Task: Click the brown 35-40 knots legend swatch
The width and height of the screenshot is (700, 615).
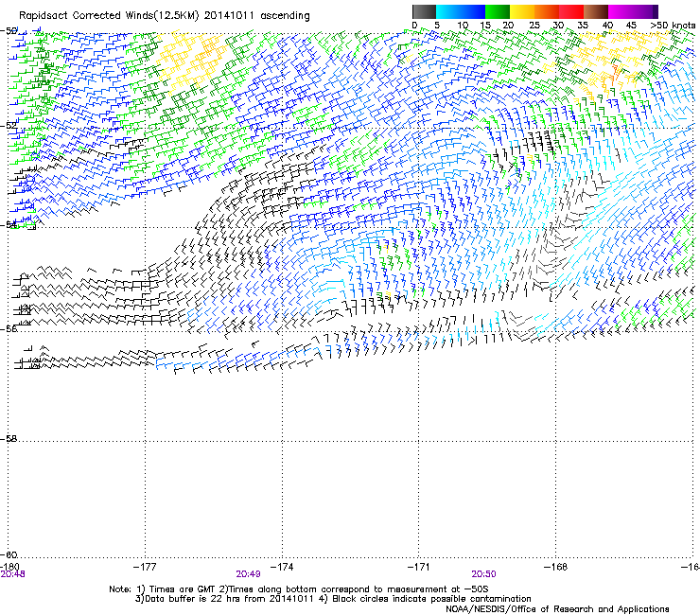Action: (596, 11)
